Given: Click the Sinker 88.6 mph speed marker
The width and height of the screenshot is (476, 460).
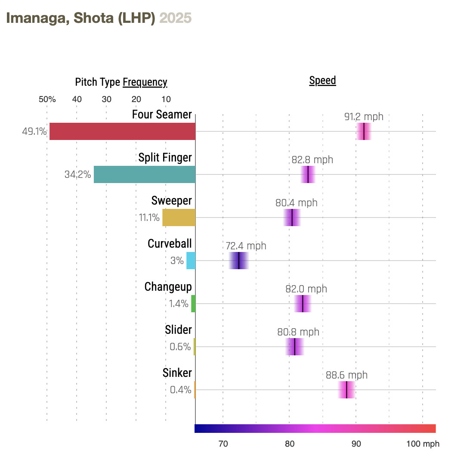Looking at the screenshot, I should [x=346, y=390].
